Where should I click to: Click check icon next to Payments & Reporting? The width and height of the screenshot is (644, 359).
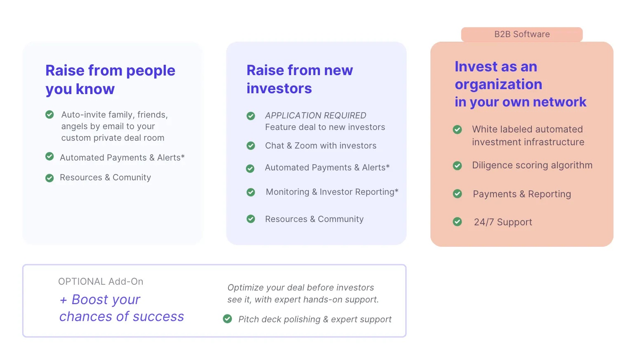click(x=457, y=194)
